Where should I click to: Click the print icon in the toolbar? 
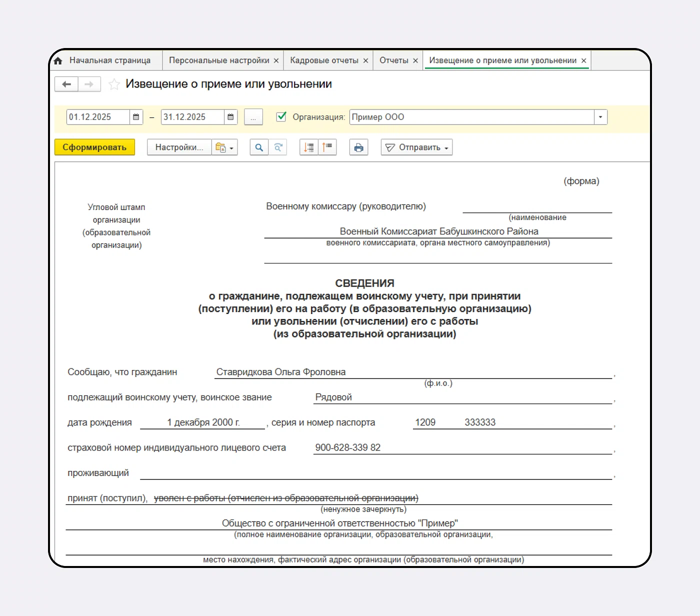click(x=358, y=147)
